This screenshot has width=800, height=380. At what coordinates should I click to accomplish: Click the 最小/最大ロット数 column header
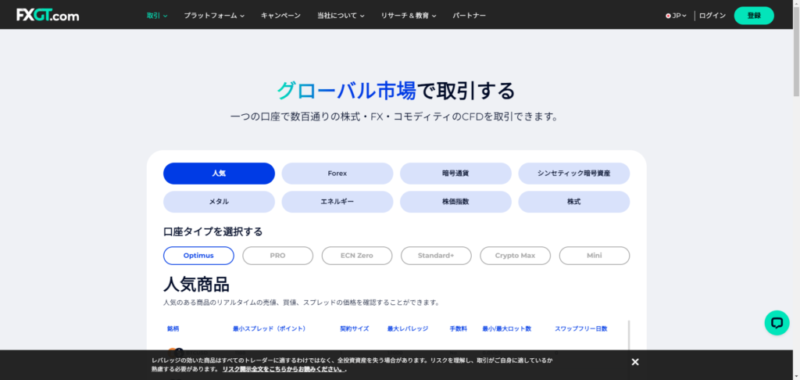(507, 328)
